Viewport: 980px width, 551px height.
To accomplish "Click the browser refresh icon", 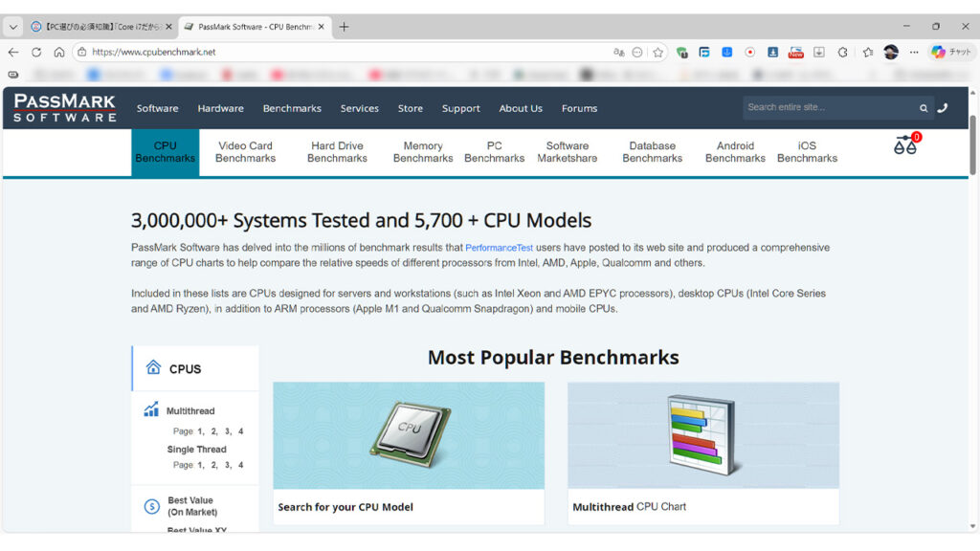I will (x=36, y=53).
